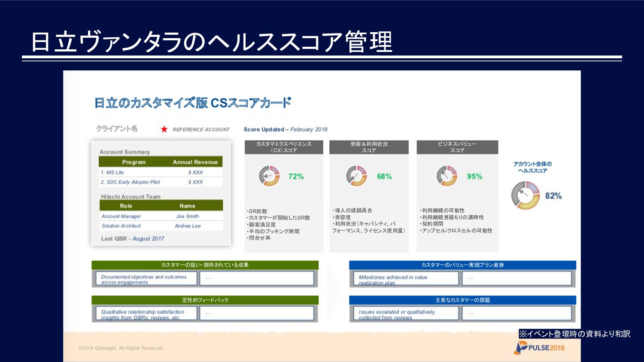Viewport: 644px width, 362px height.
Task: Click the 95% score value
Action: click(474, 176)
